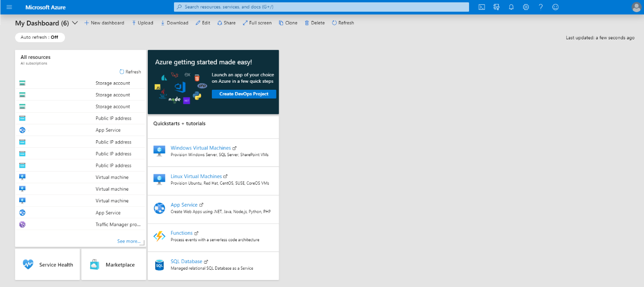Select the Traffic Manager pro... row text
The image size is (644, 287).
pos(118,224)
